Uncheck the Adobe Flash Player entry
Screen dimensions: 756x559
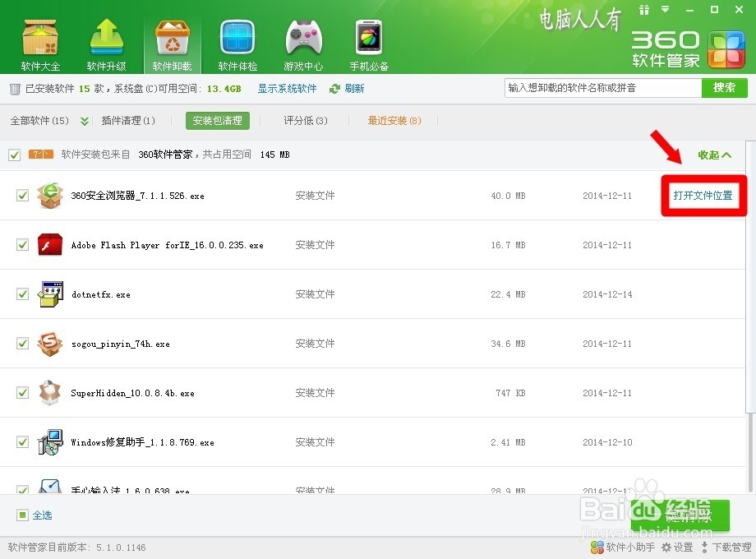(21, 245)
